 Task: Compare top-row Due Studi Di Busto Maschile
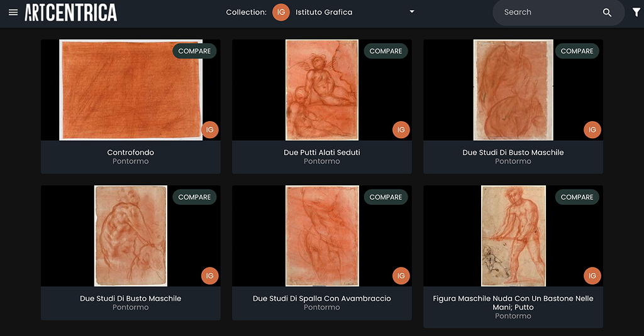pos(577,51)
